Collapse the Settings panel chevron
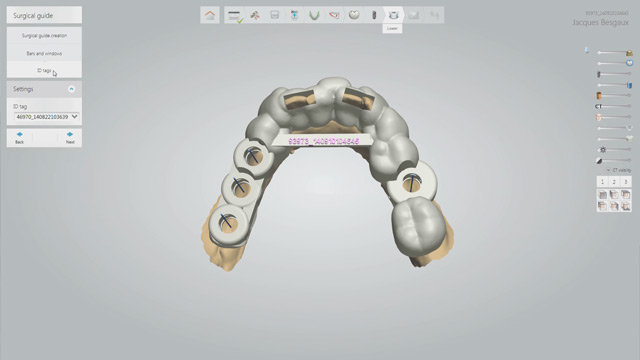The width and height of the screenshot is (640, 360). 71,89
